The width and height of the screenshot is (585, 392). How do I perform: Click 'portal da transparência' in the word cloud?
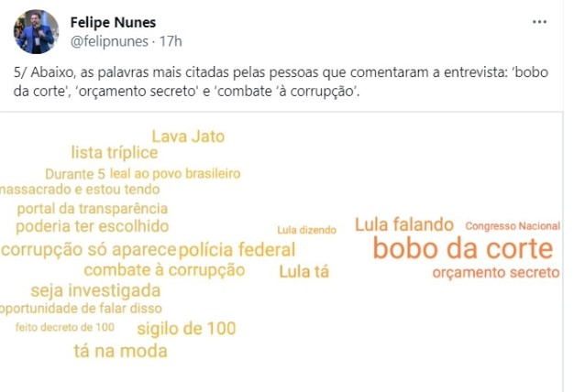93,209
